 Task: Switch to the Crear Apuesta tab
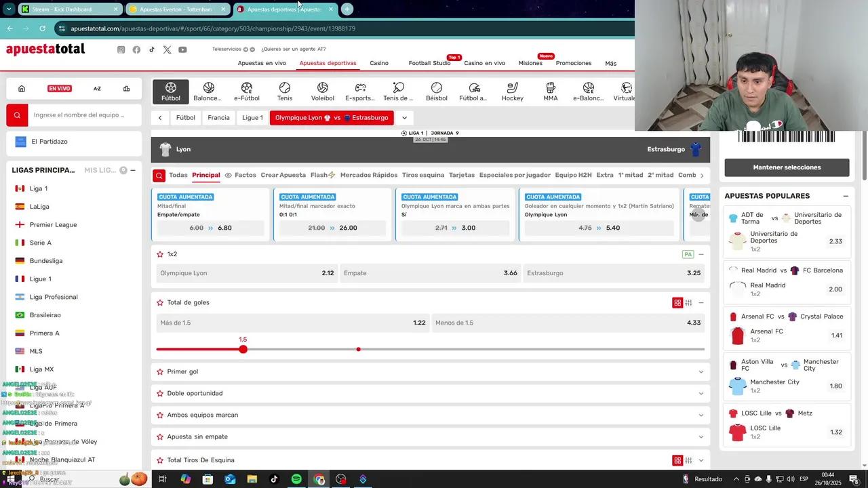(283, 175)
